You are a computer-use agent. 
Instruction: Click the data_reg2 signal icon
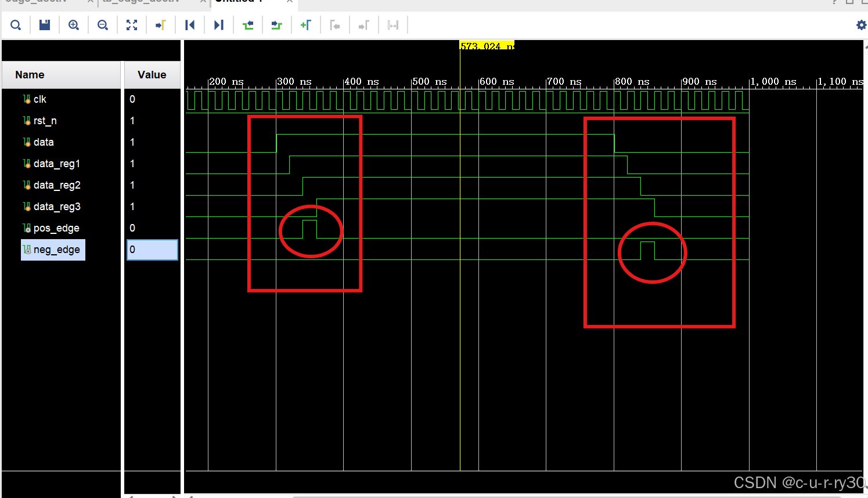tap(27, 185)
